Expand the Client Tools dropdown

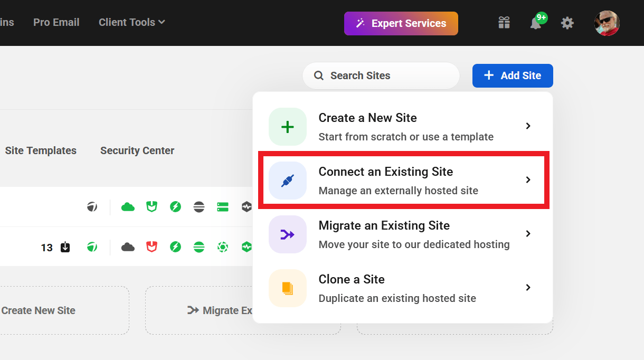point(131,22)
